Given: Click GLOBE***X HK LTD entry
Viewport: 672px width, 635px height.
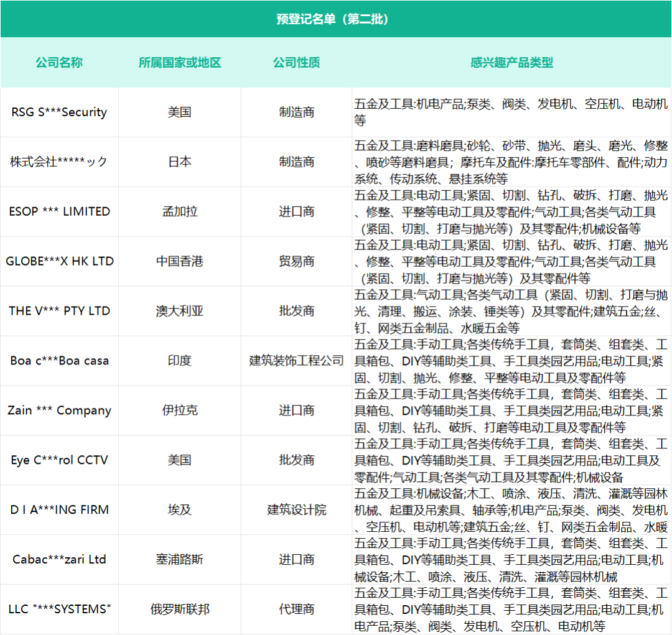Looking at the screenshot, I should pyautogui.click(x=58, y=261).
